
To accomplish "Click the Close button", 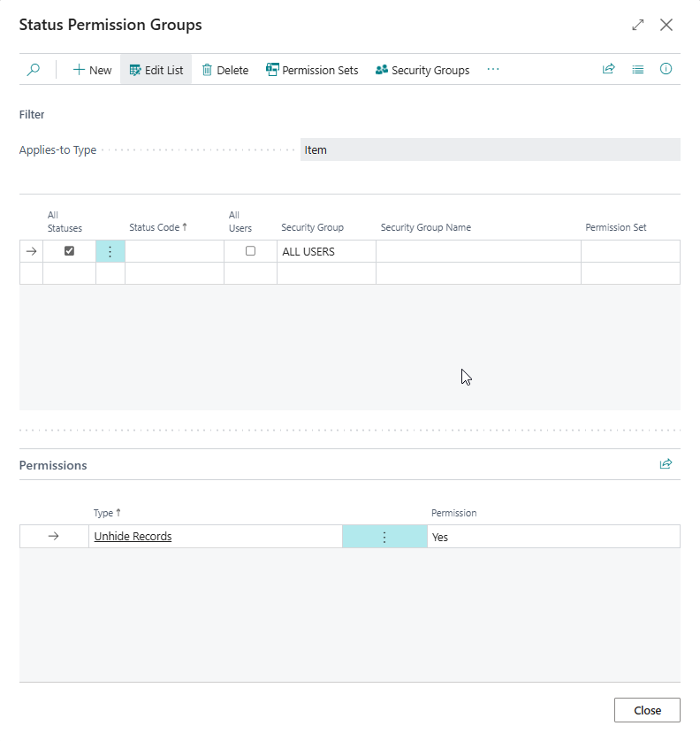I will [x=647, y=710].
